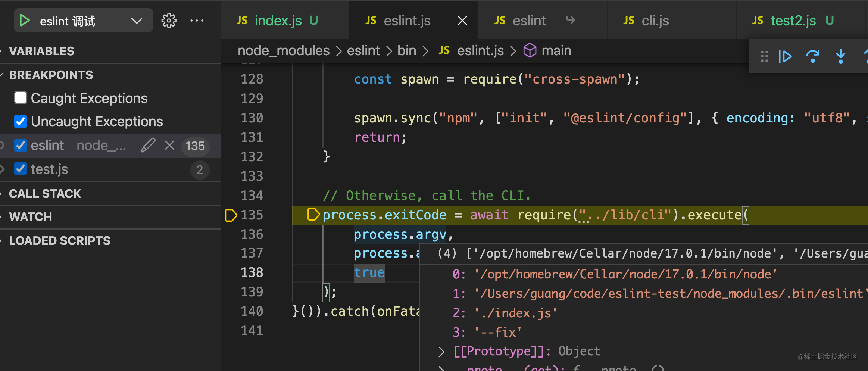Open the eslint 调试 configuration dropdown

tap(137, 21)
